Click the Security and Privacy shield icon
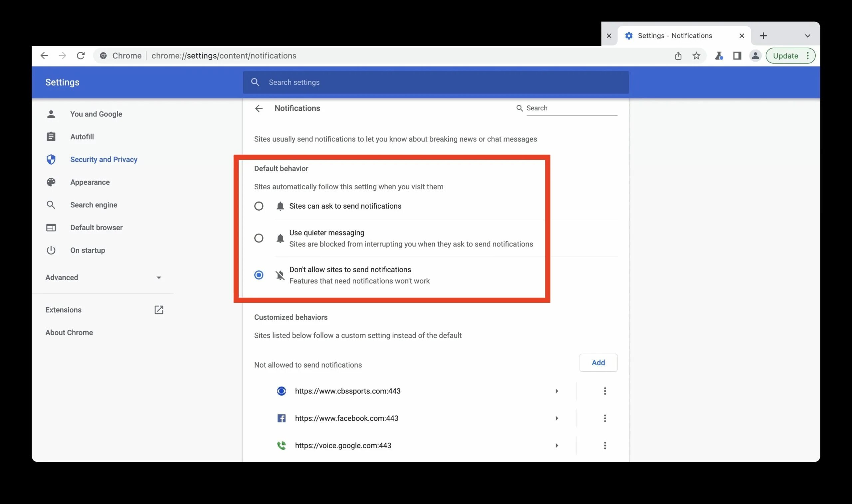Screen dimensions: 852x504 pyautogui.click(x=51, y=160)
